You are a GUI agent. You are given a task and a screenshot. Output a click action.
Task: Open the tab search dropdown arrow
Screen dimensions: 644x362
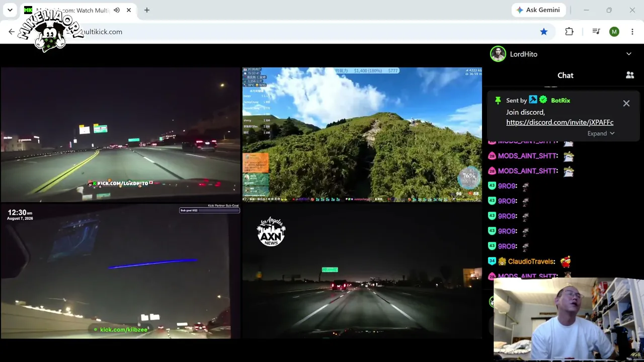10,10
